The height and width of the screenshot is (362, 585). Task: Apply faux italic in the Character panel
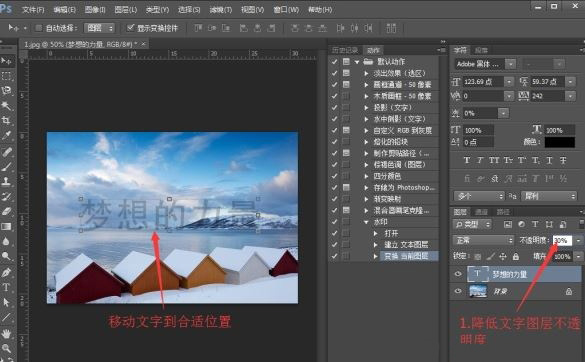coord(480,160)
